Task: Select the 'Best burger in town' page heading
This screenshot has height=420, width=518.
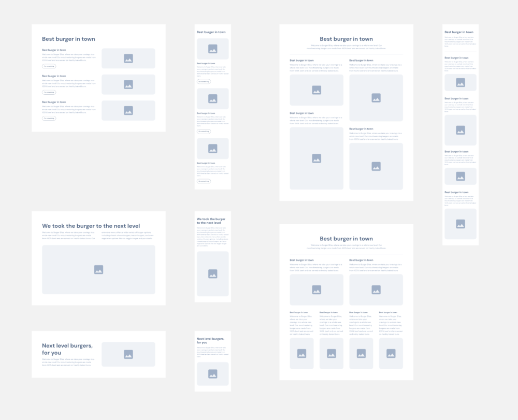Action: coord(68,39)
